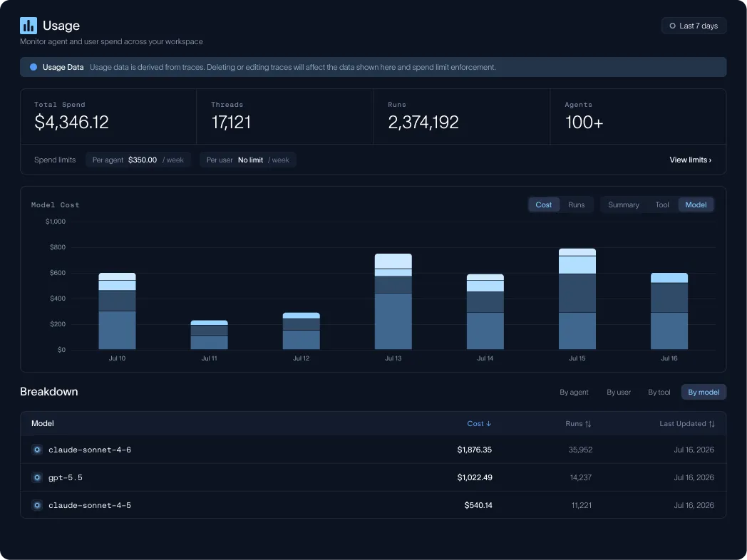Click the Last Updated sort arrows

pos(711,424)
